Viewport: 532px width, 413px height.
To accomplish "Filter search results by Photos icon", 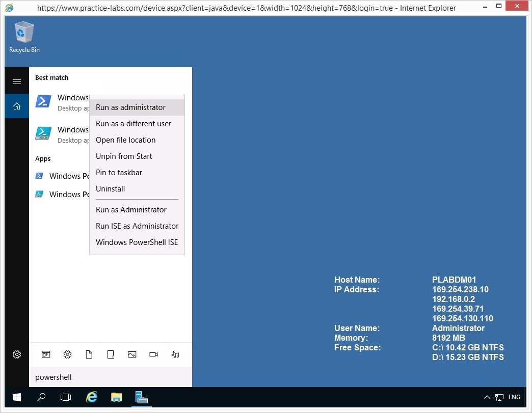I will (132, 354).
